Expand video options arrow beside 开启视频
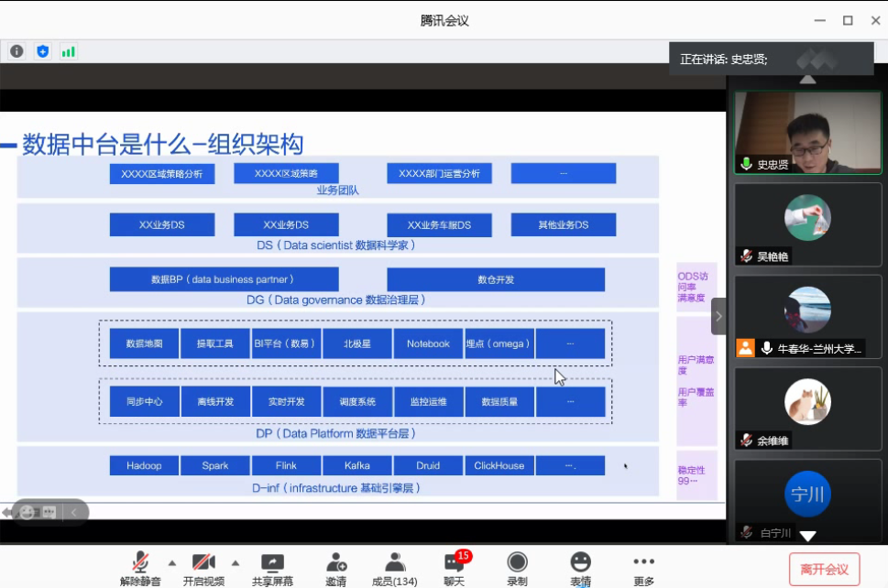The height and width of the screenshot is (588, 888). point(236,562)
